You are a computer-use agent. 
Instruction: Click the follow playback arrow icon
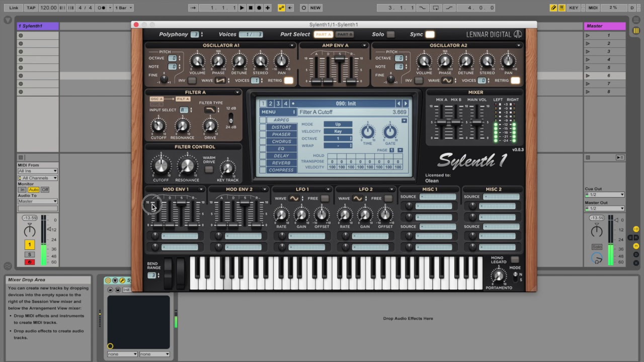(x=193, y=8)
